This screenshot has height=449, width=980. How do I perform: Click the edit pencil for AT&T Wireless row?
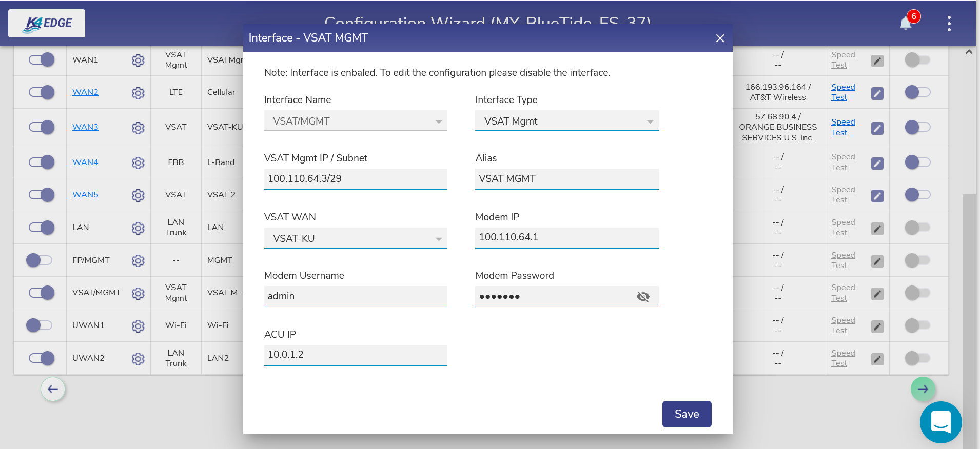[877, 93]
